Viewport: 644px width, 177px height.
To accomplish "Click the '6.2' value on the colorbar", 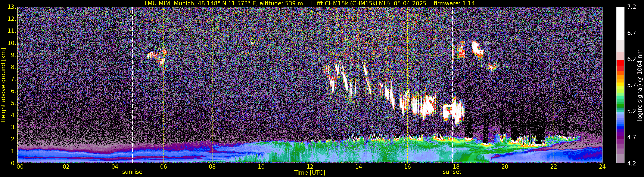I will point(632,59).
